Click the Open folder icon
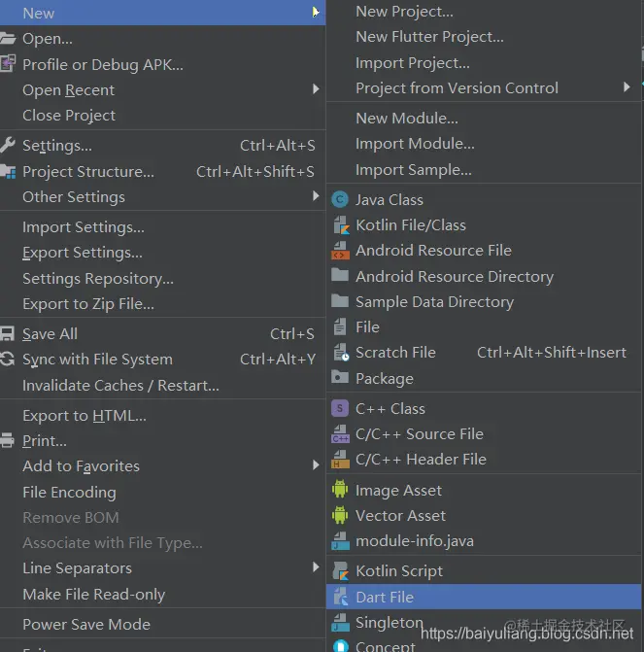Image resolution: width=644 pixels, height=652 pixels. pos(8,39)
